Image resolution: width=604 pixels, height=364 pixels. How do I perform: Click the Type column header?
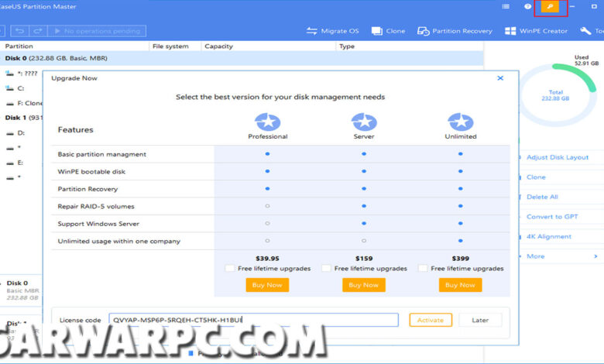[x=347, y=46]
